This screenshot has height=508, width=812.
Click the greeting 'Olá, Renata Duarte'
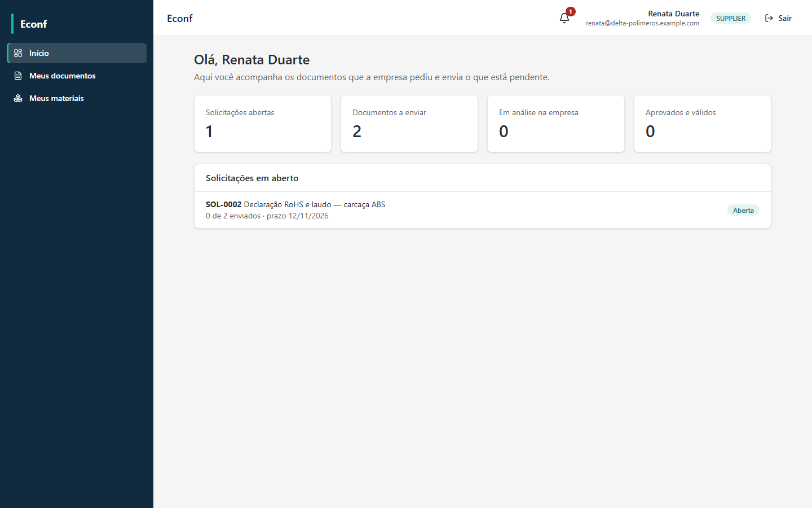pyautogui.click(x=251, y=60)
